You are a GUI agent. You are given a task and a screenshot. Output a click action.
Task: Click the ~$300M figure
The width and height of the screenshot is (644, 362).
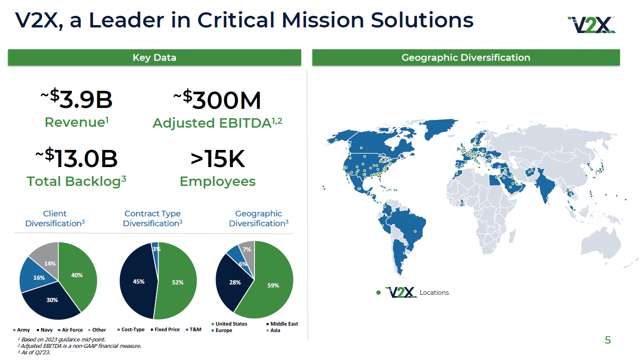[217, 99]
